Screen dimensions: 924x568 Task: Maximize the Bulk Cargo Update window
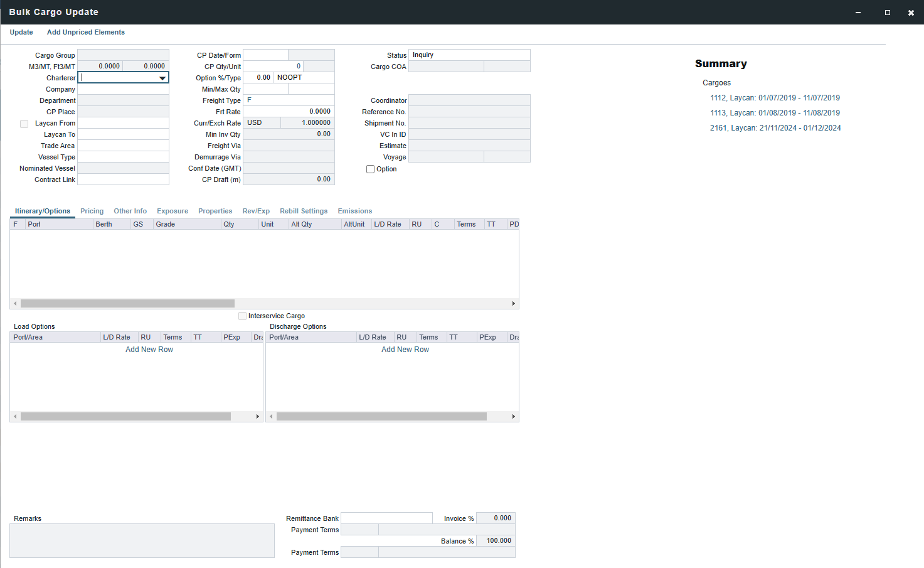click(x=887, y=13)
